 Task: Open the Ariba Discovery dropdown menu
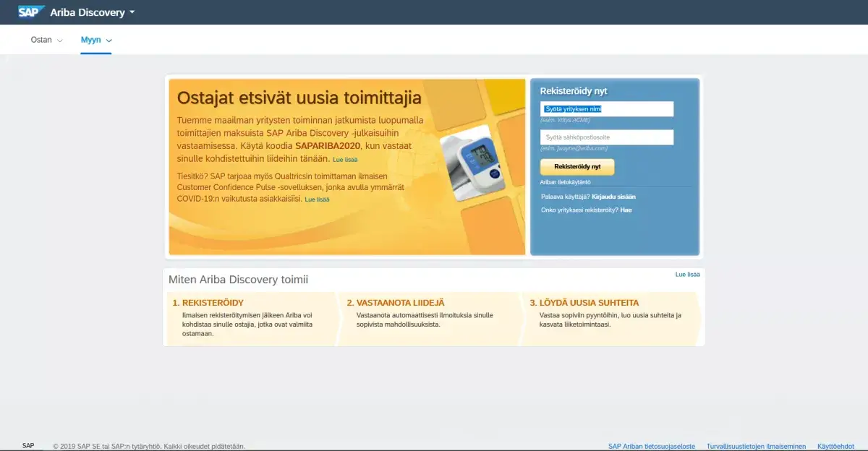[x=93, y=12]
